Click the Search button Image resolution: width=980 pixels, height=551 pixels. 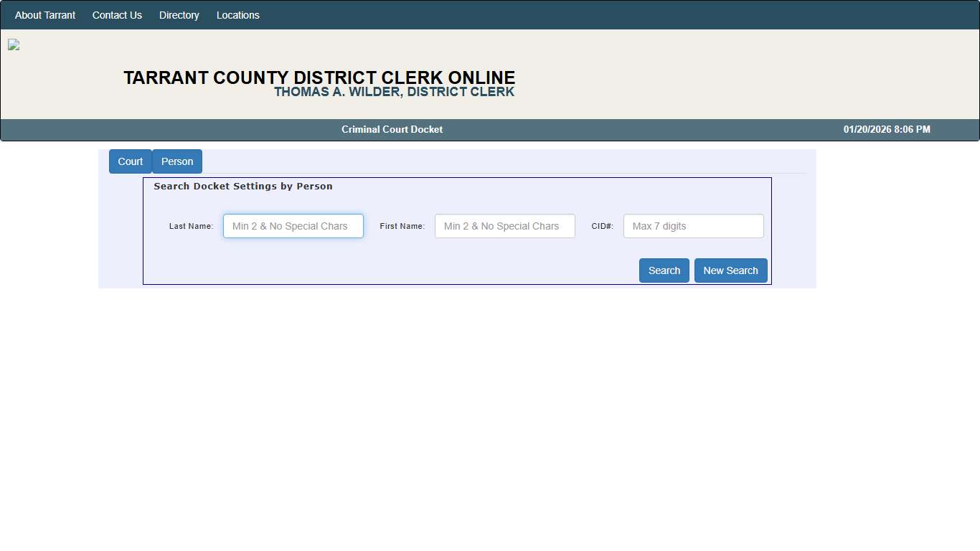tap(664, 270)
